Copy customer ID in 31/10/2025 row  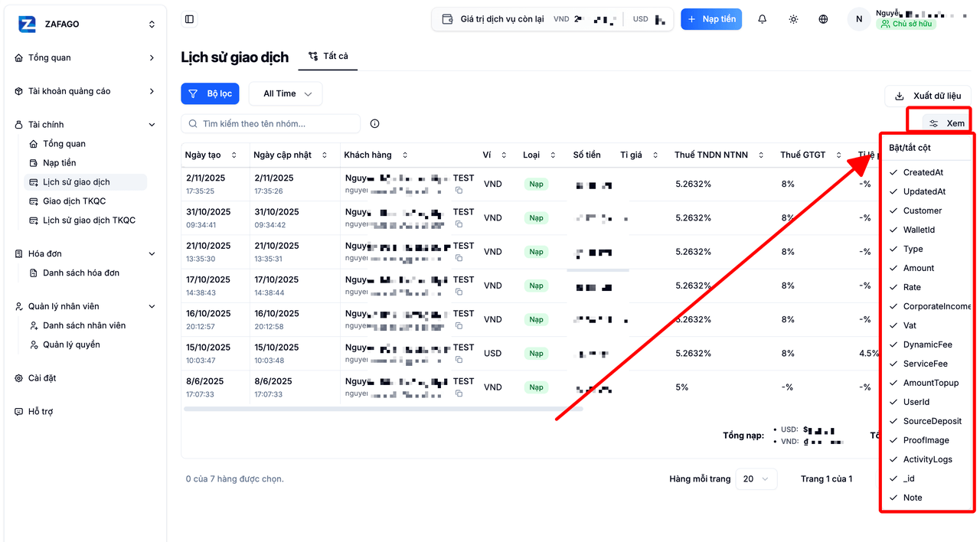(x=459, y=224)
